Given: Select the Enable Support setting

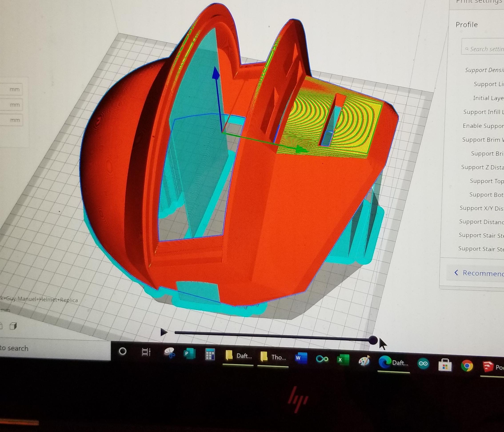Looking at the screenshot, I should pos(483,126).
